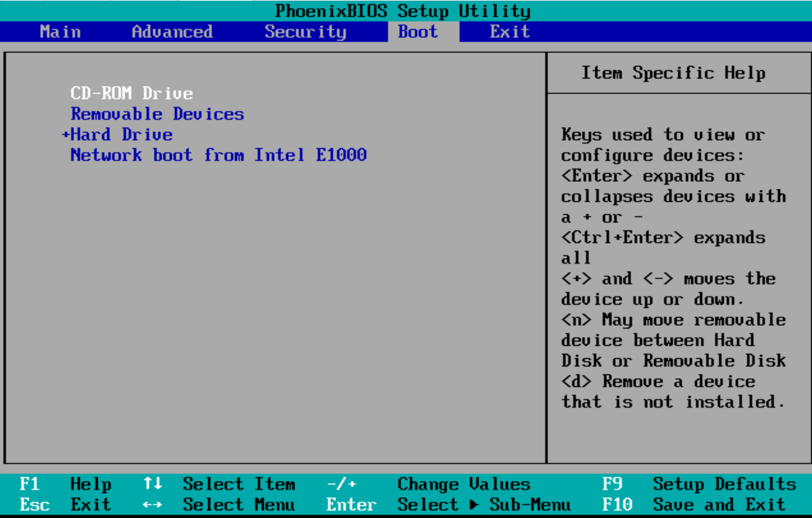Click the Sub-Menu triangle arrow icon
Screen dimensions: 812x518
pos(474,505)
